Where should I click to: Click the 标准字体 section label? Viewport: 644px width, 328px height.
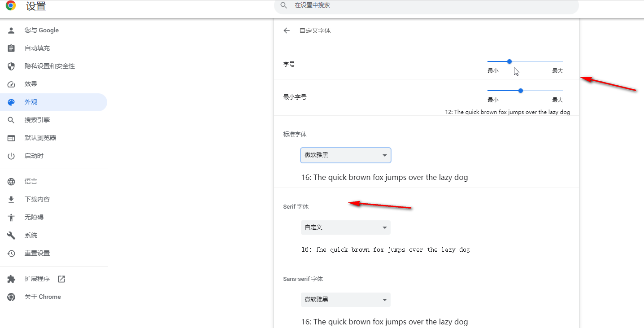point(295,135)
